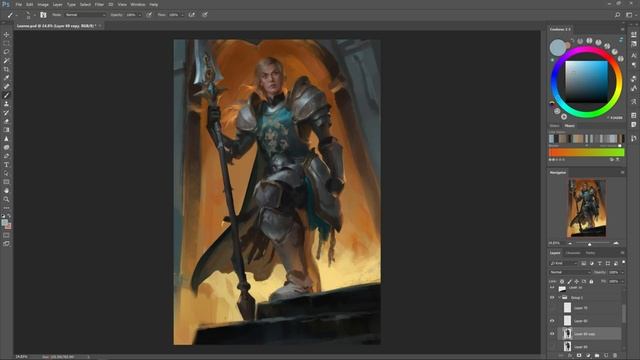
Task: Toggle the eye of the topmost visible layer row
Action: (552, 288)
